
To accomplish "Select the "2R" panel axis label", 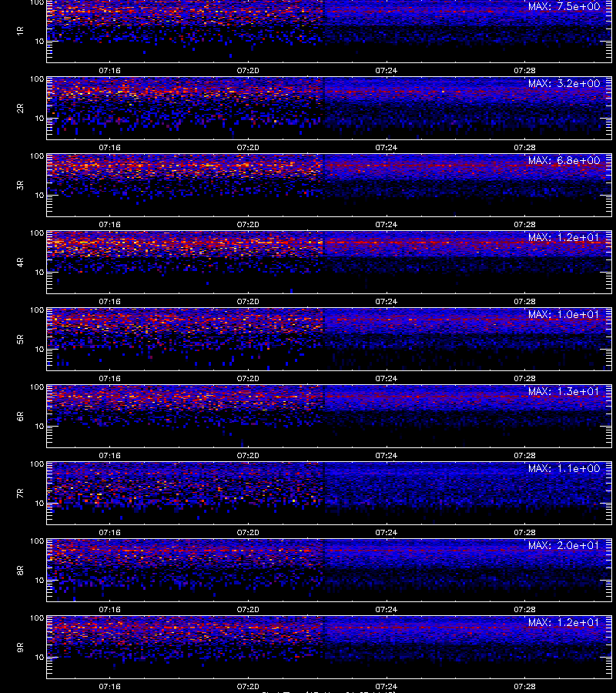I will pos(20,108).
